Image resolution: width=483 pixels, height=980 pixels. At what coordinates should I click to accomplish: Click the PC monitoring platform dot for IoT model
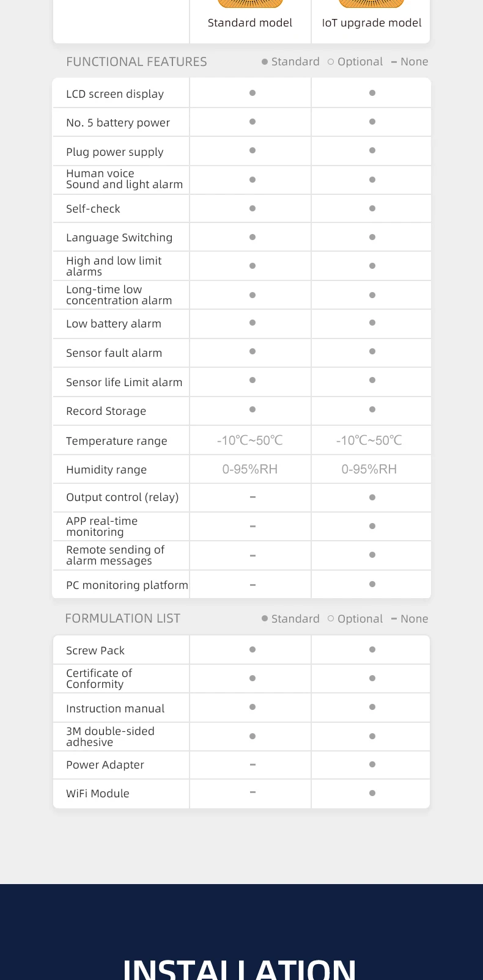372,584
